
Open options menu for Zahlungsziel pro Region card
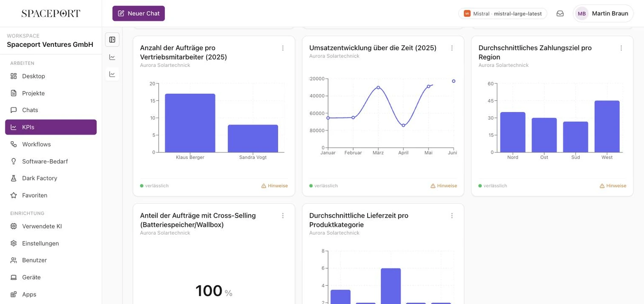[621, 48]
